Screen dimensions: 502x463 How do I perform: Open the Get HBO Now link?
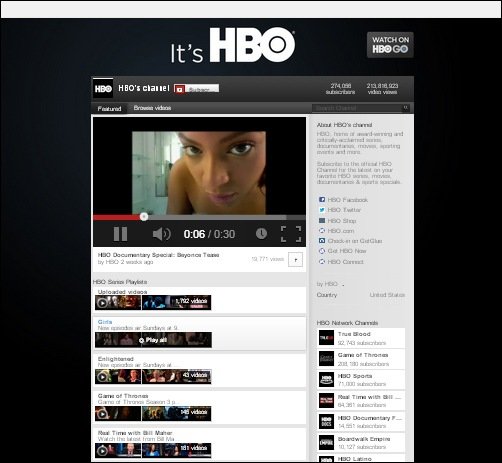347,251
